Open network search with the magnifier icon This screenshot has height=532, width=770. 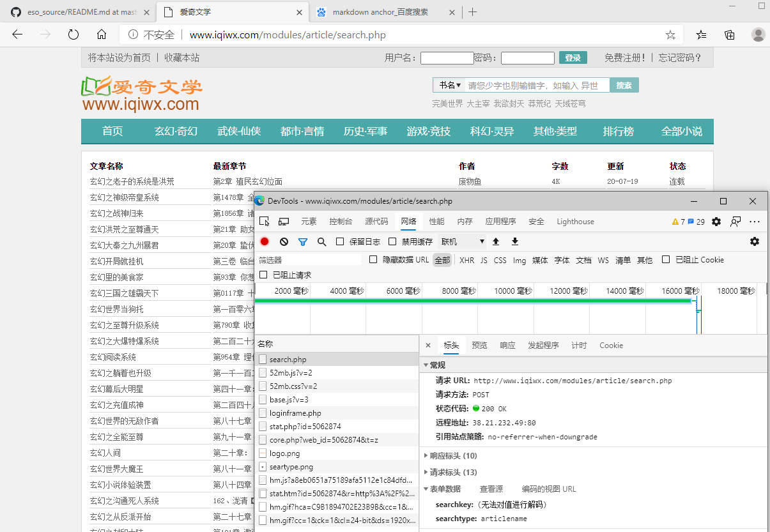(x=321, y=241)
